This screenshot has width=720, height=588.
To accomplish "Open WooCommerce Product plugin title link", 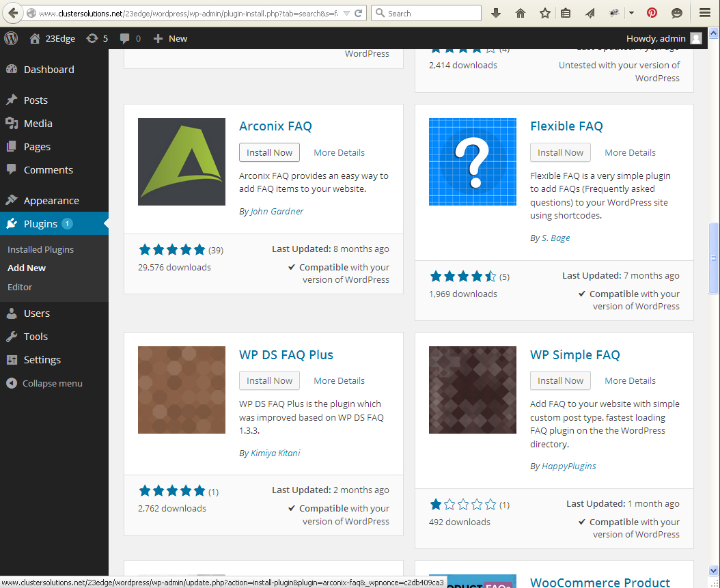I will pyautogui.click(x=600, y=582).
